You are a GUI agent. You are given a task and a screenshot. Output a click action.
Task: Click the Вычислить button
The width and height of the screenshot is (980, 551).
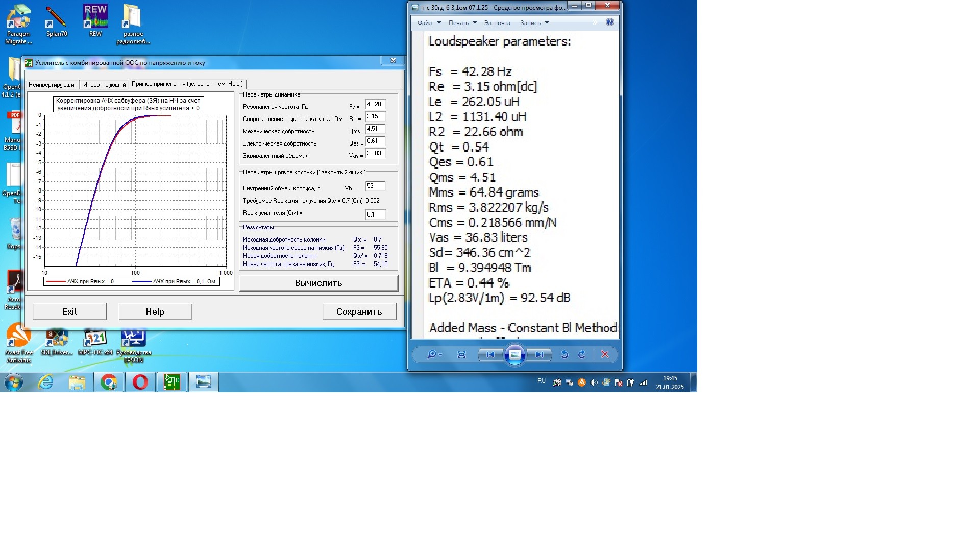pyautogui.click(x=318, y=283)
